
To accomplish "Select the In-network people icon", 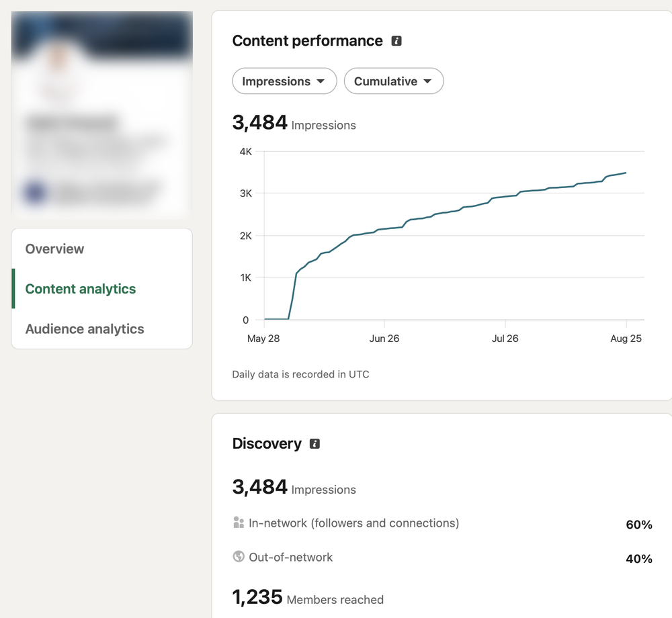I will coord(239,523).
